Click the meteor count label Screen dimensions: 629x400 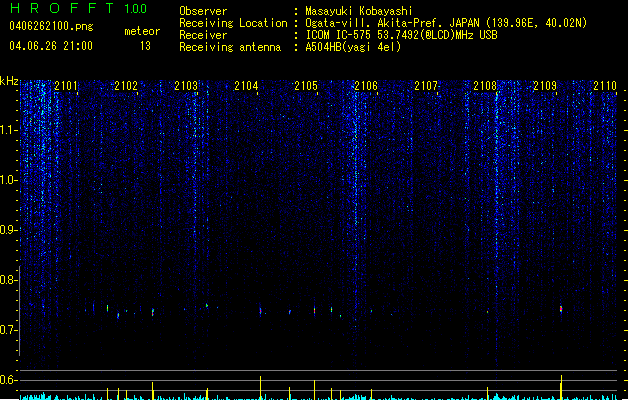pyautogui.click(x=142, y=31)
